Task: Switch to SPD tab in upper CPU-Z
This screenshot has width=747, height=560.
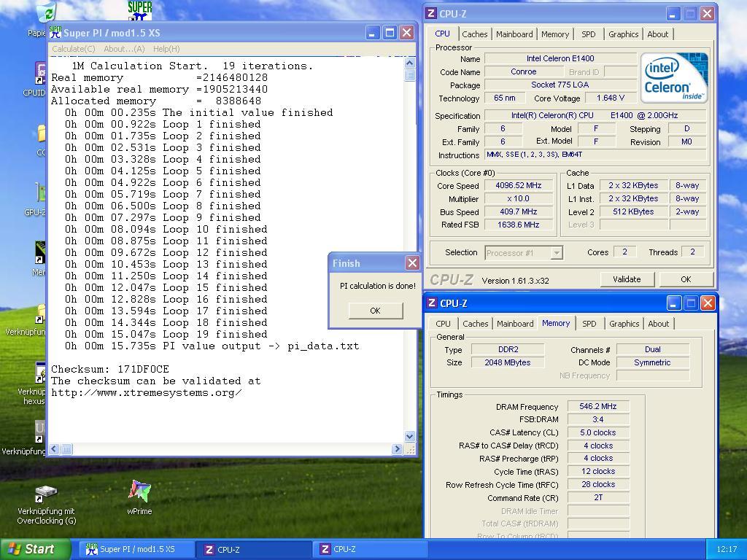Action: click(589, 34)
